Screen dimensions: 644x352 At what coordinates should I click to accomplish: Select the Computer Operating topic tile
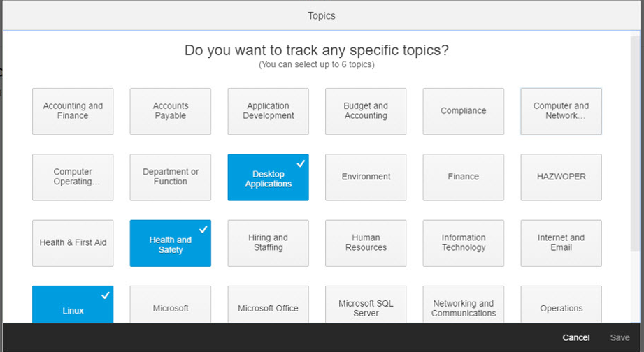73,177
